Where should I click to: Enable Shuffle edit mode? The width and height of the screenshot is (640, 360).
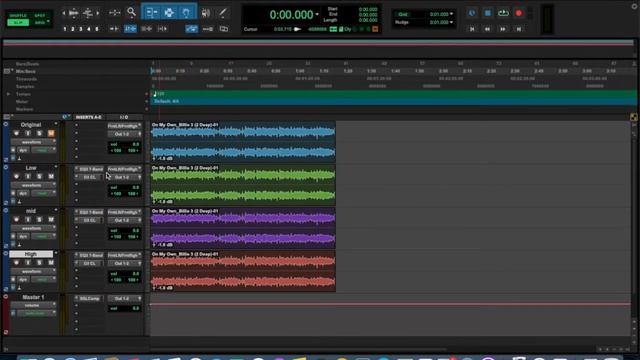(18, 16)
